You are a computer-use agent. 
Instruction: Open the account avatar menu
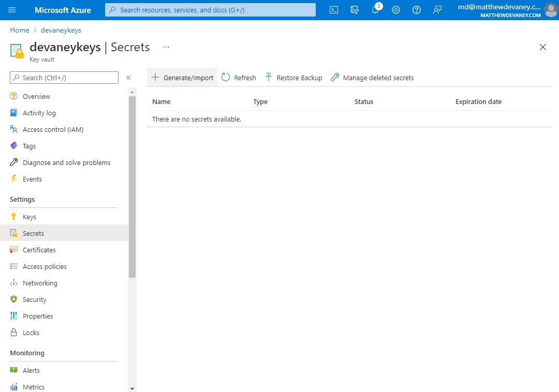pos(551,10)
